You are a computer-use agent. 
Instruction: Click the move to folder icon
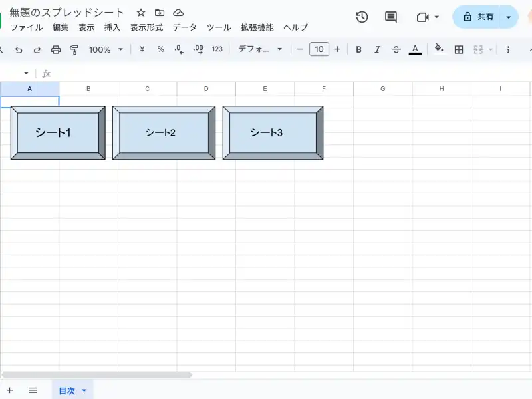click(x=160, y=13)
